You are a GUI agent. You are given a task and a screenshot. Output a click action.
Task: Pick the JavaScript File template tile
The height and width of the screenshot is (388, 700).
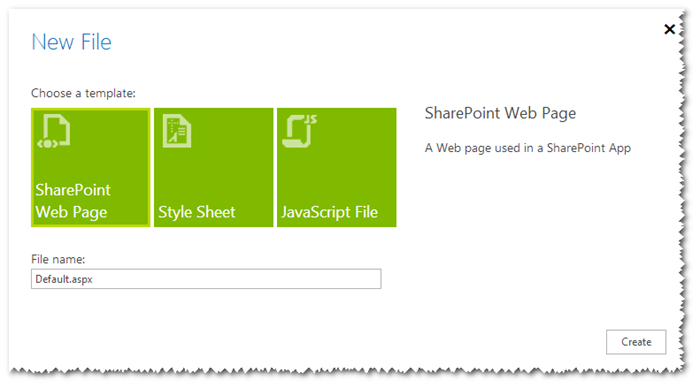point(337,167)
